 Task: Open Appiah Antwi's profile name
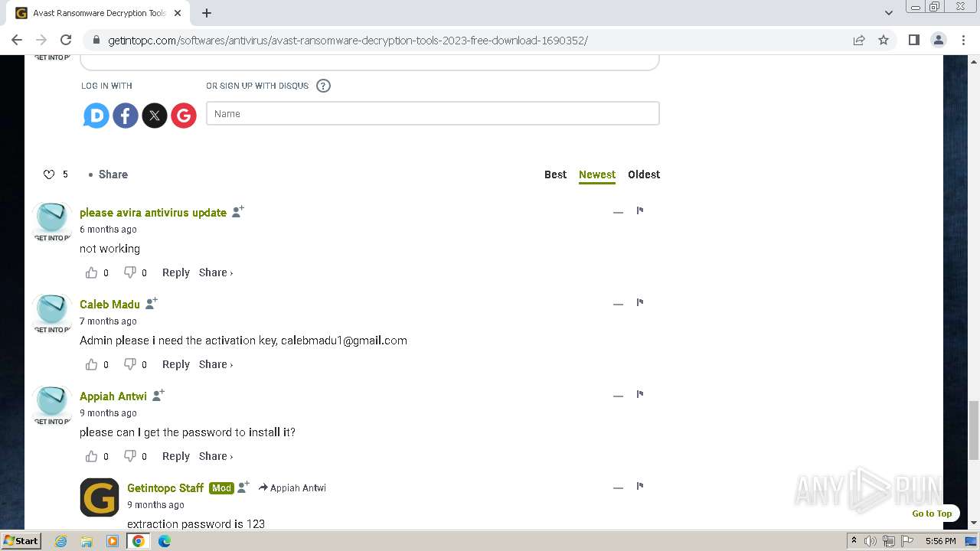point(113,396)
